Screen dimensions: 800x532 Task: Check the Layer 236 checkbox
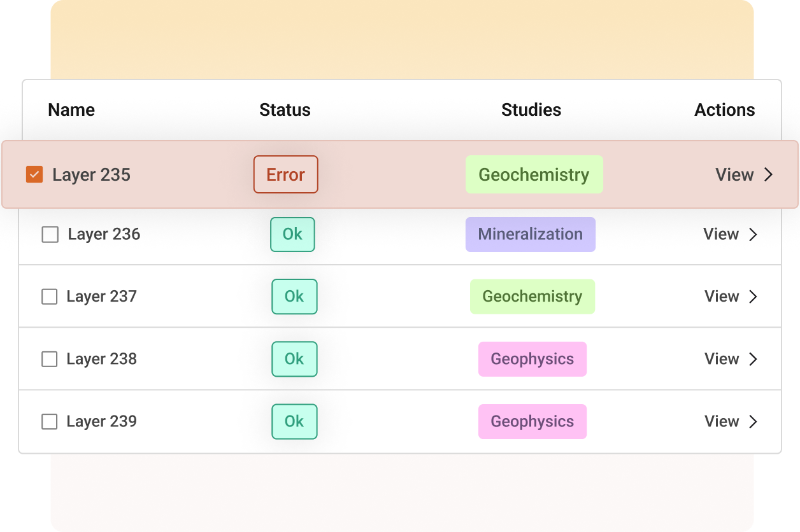tap(50, 235)
